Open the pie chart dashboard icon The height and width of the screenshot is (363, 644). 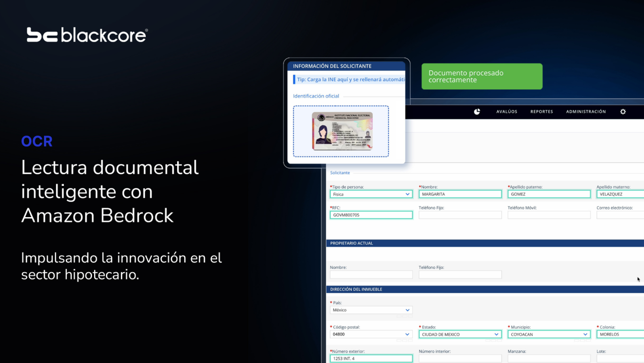[477, 112]
